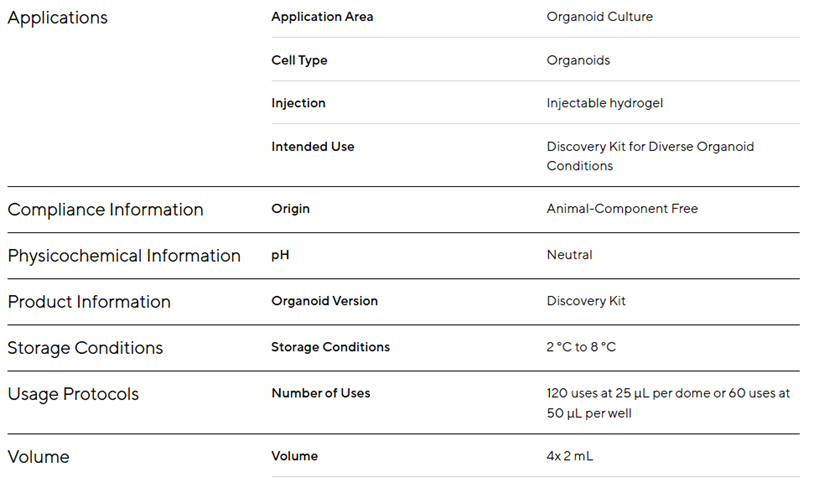
Task: Click the Animal-Component Free value
Action: [622, 209]
